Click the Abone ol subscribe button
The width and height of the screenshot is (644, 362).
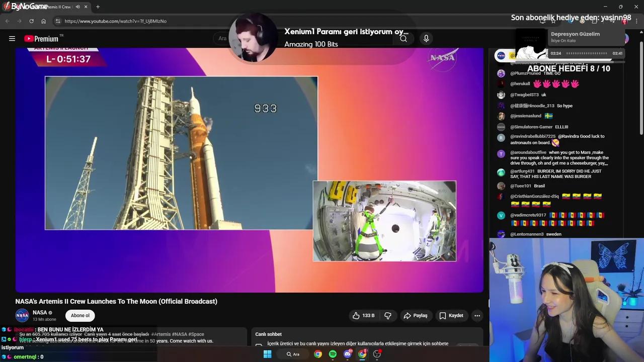click(x=80, y=315)
